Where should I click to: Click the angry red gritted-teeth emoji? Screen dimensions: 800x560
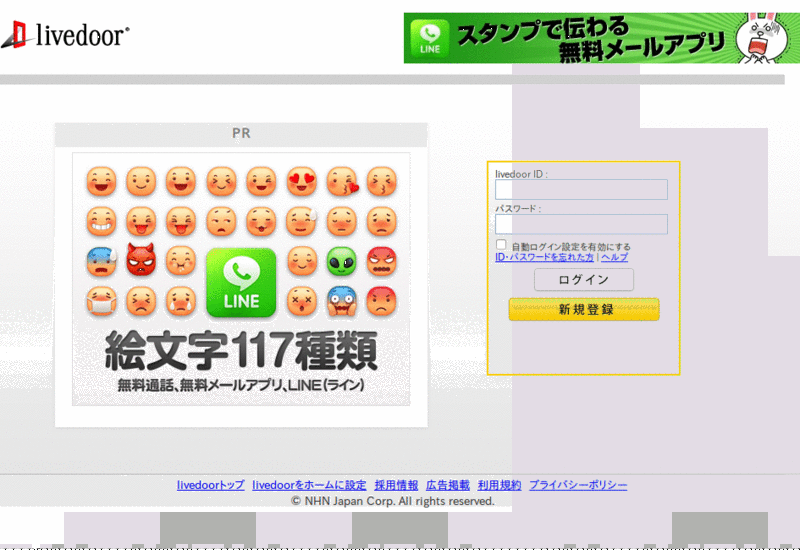[381, 261]
